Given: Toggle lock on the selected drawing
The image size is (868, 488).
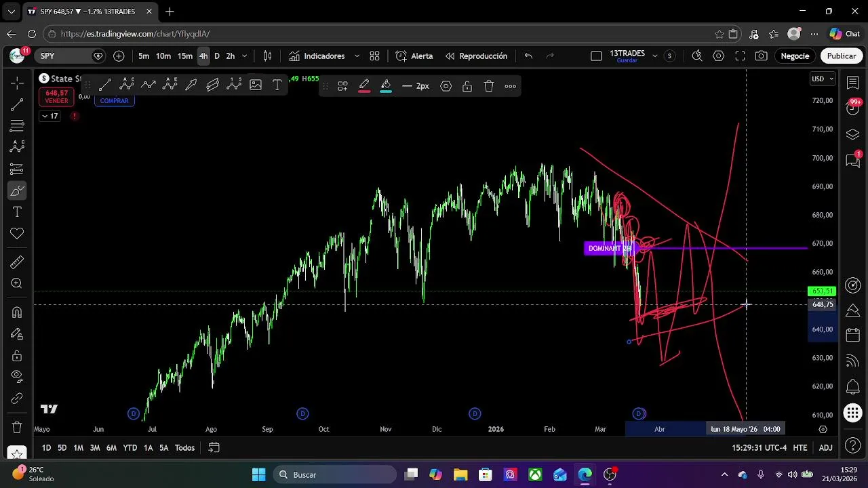Looking at the screenshot, I should point(467,86).
